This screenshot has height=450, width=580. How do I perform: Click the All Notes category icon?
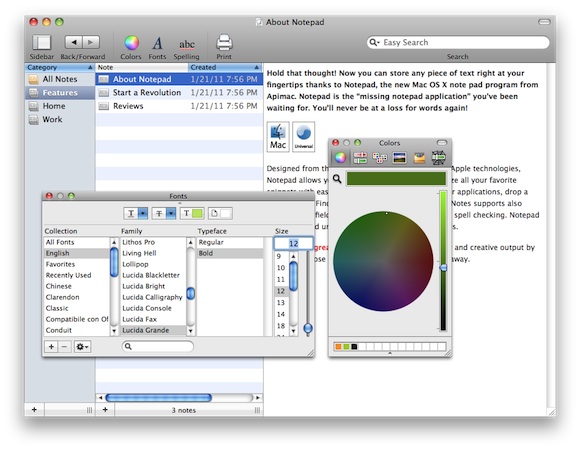(34, 79)
